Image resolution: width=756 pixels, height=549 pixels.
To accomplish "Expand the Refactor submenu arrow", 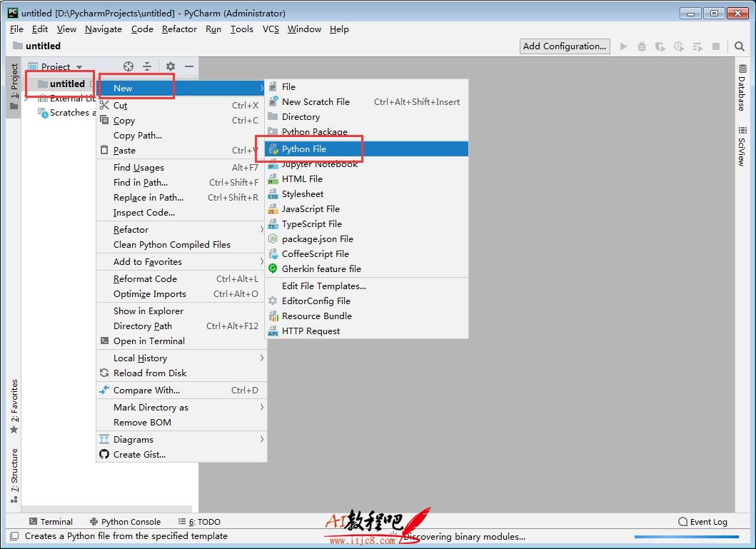I will point(262,229).
